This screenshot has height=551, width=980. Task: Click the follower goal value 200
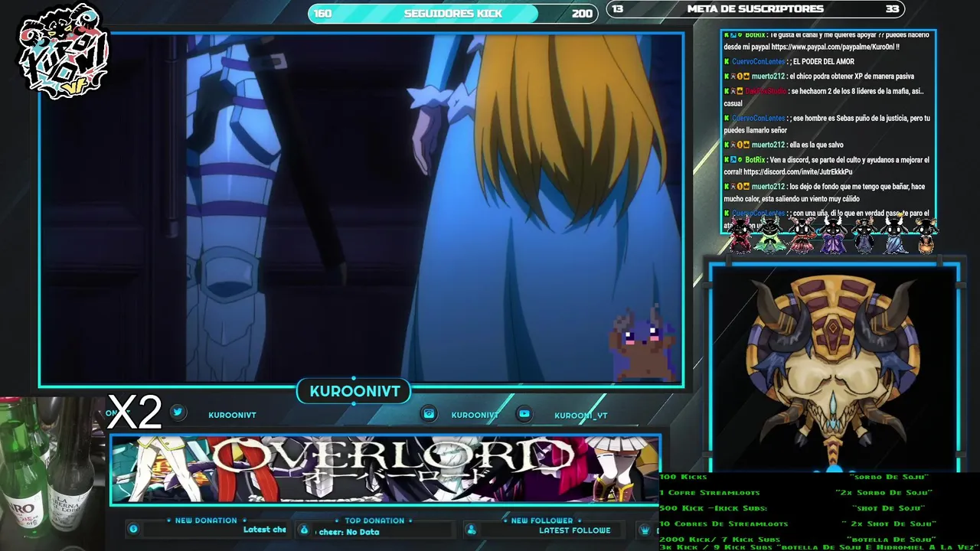(x=582, y=13)
